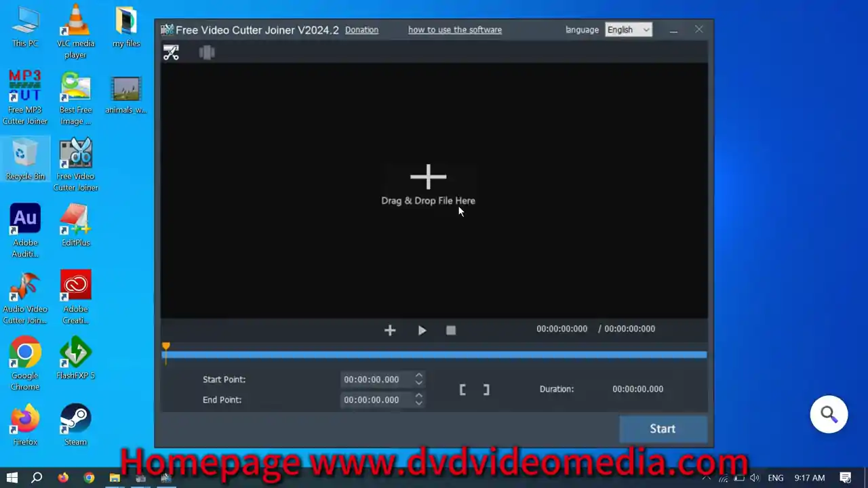Open the Donation link
Viewport: 868px width, 488px height.
coord(361,30)
